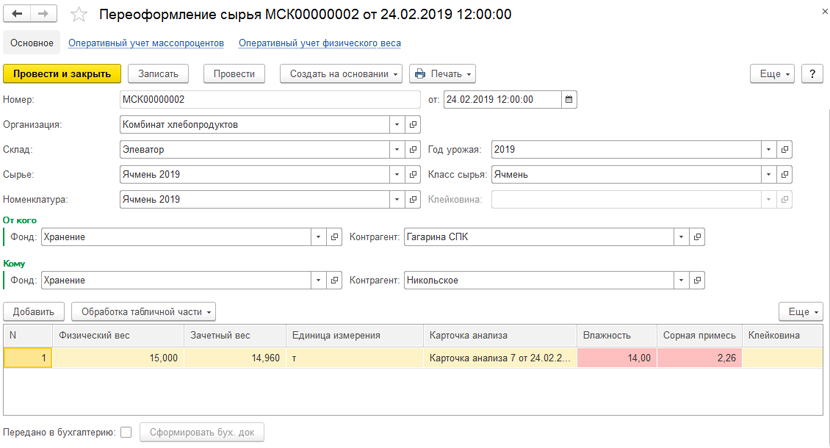Open calendar picker for document date
Image resolution: width=830 pixels, height=448 pixels.
569,100
